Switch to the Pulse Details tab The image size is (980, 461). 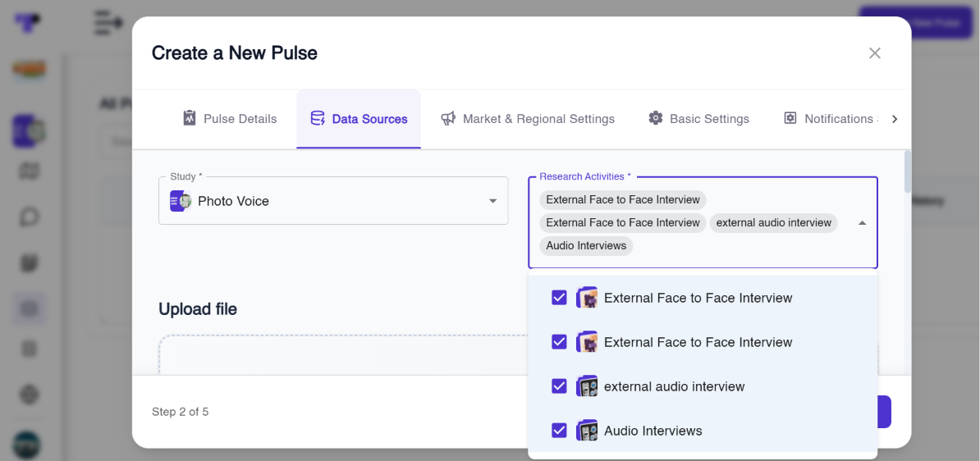tap(230, 119)
